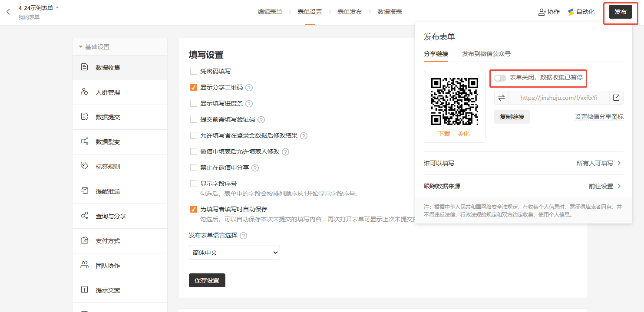Viewport: 644px width, 312px height.
Task: Toggle the 表单关闭 data collection switch
Action: click(x=500, y=78)
